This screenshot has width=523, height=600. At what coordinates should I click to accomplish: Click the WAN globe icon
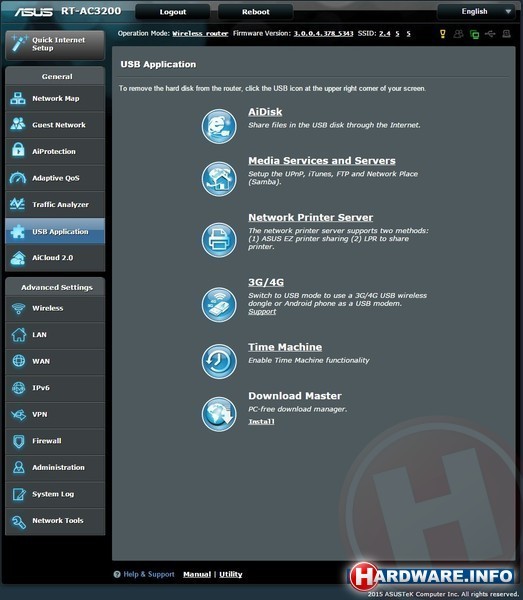[x=19, y=361]
